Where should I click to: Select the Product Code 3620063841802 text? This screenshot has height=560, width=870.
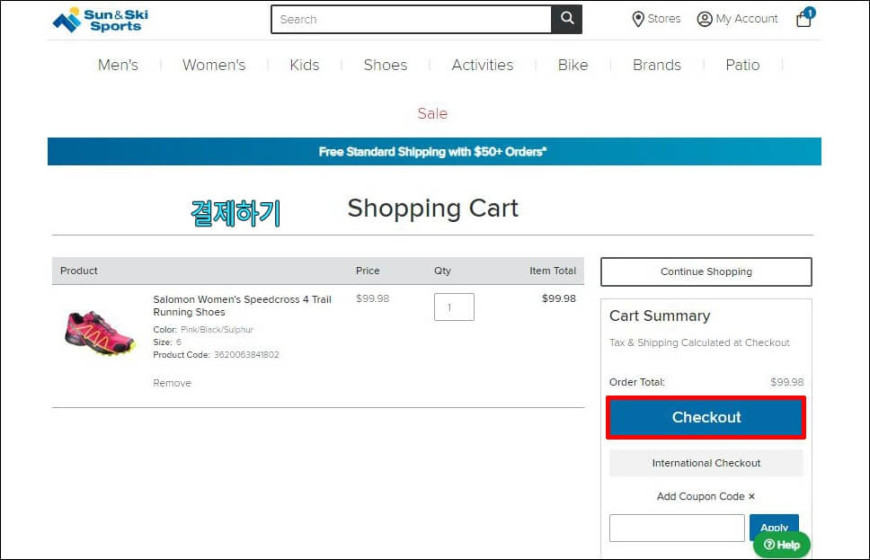point(216,355)
